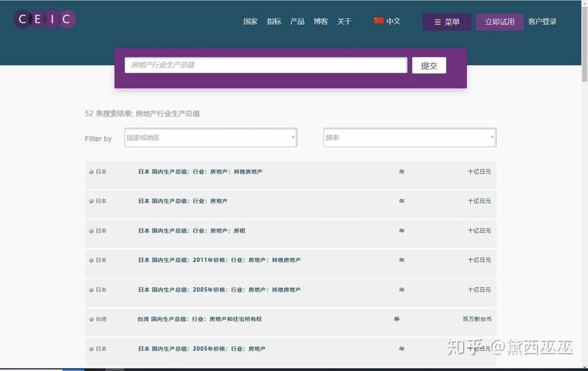Expand the 频率 filter dropdown
This screenshot has width=588, height=371.
pos(410,138)
